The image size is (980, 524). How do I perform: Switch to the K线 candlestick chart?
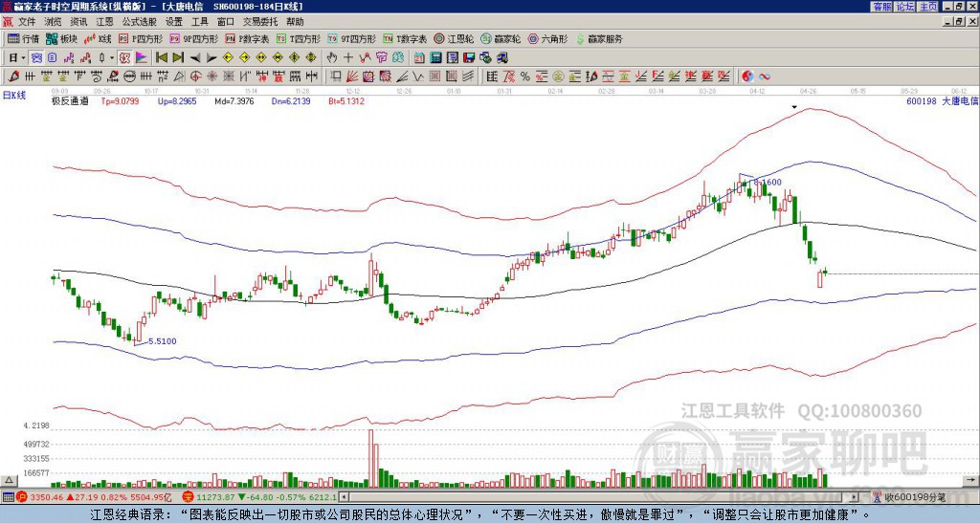point(97,38)
